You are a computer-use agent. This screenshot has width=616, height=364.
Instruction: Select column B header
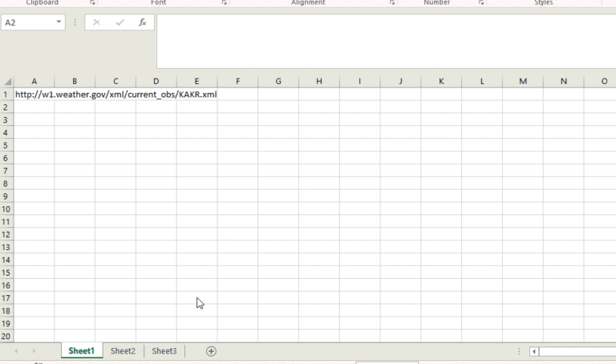point(75,81)
